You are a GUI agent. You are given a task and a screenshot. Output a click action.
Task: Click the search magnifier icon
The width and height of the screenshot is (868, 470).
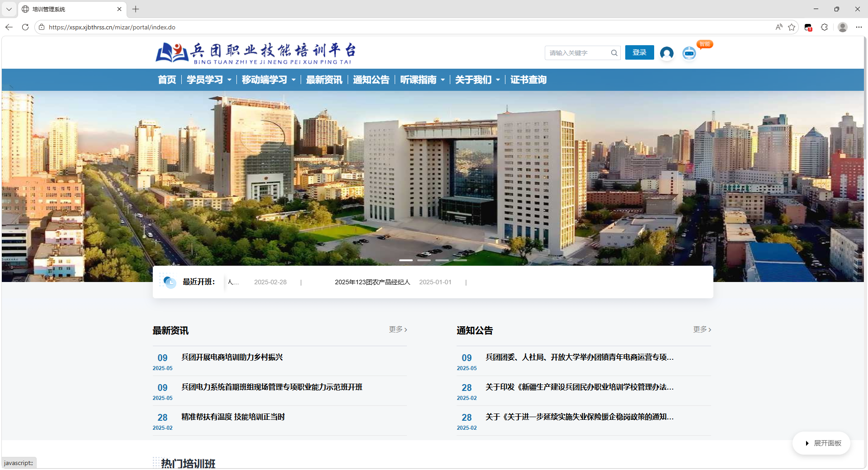tap(614, 53)
